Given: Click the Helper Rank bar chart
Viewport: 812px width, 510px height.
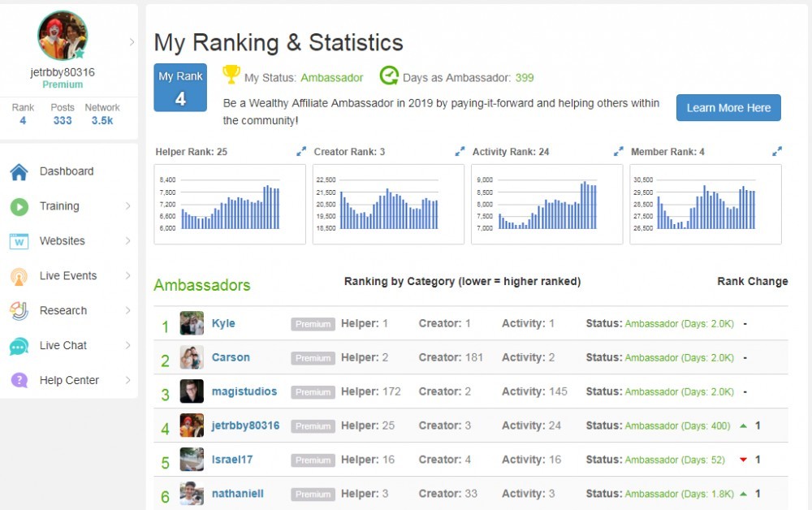Looking at the screenshot, I should click(x=230, y=204).
